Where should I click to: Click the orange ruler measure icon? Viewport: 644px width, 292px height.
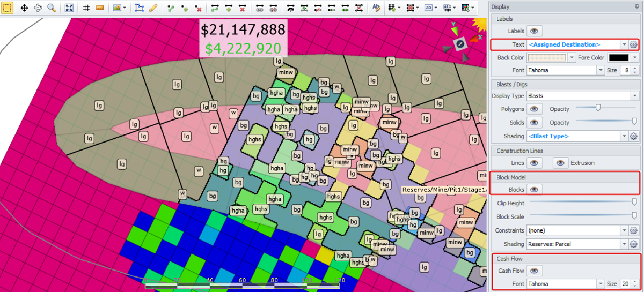point(99,8)
